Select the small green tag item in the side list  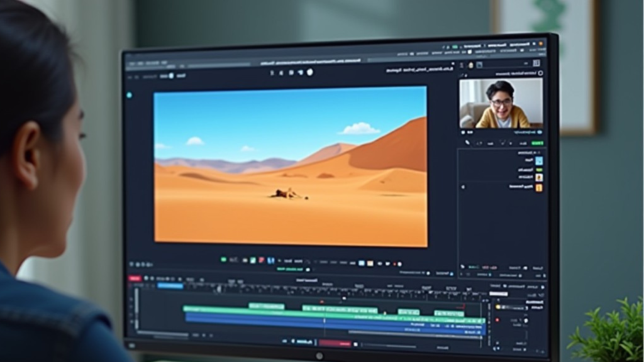click(539, 170)
